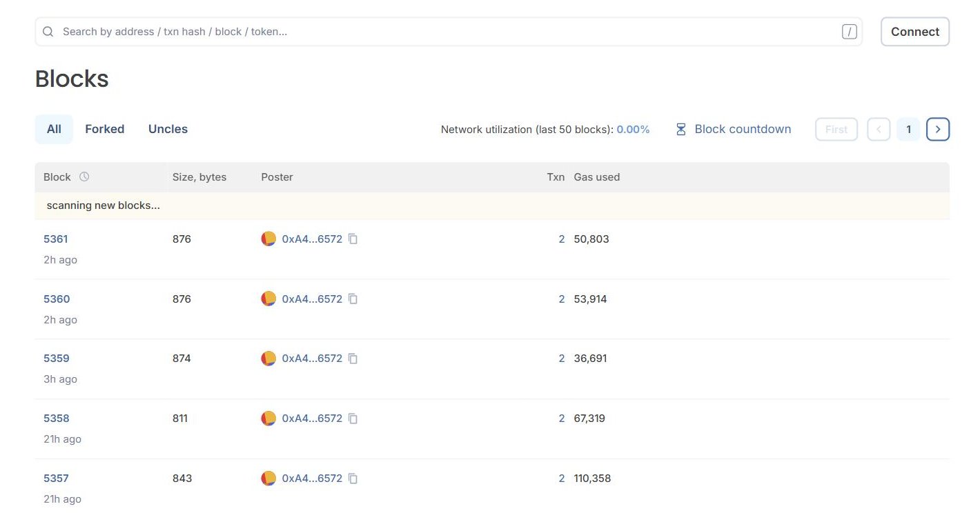Open poster address 0xA4...6572 for block 5360
This screenshot has width=980, height=513.
pyautogui.click(x=312, y=299)
